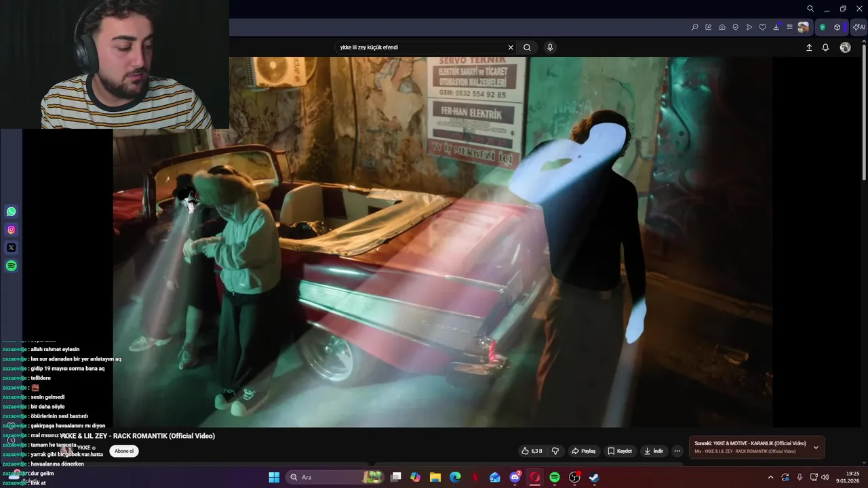Click the Kaydet save button

[620, 451]
